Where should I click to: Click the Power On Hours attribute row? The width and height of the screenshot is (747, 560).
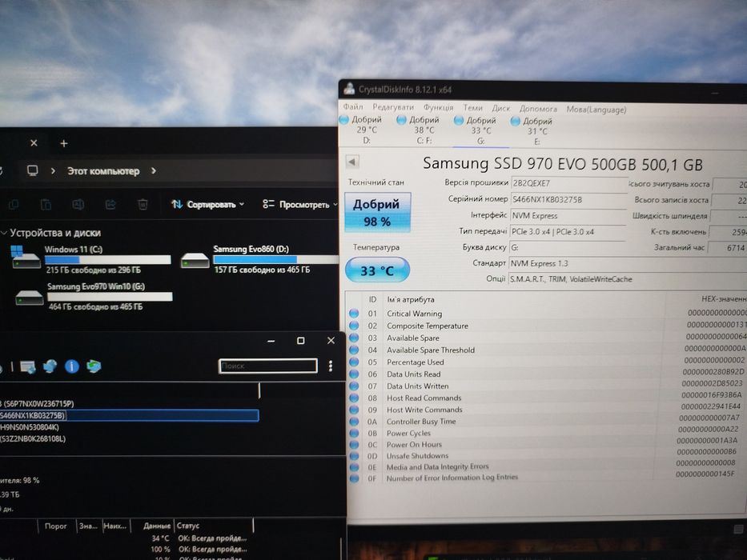tap(546, 444)
